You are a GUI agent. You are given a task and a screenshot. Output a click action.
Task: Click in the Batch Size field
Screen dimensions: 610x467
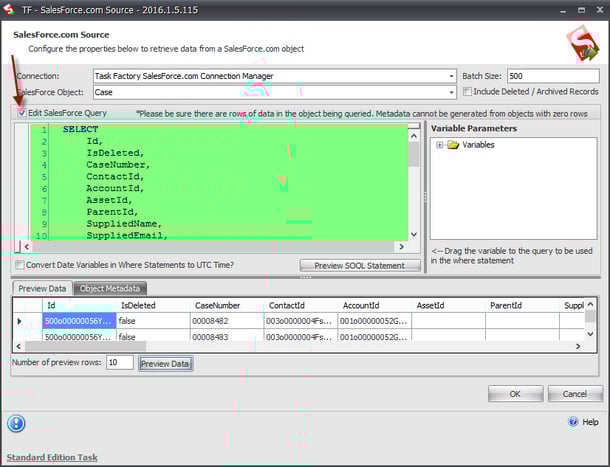(553, 76)
